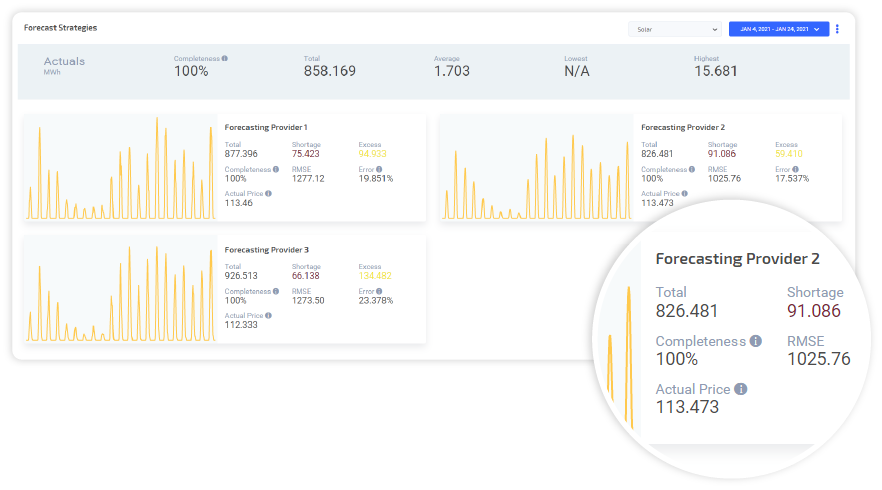Click Actual Price info icon in magnified callout
This screenshot has width=882, height=490.
point(741,389)
